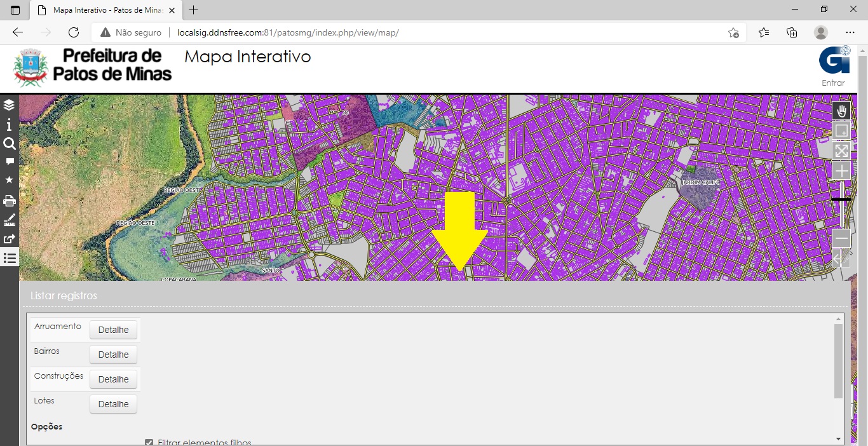Screen dimensions: 868x446
Task: Toggle 'Filtrar elementos filhos' checkbox
Action: 149,442
